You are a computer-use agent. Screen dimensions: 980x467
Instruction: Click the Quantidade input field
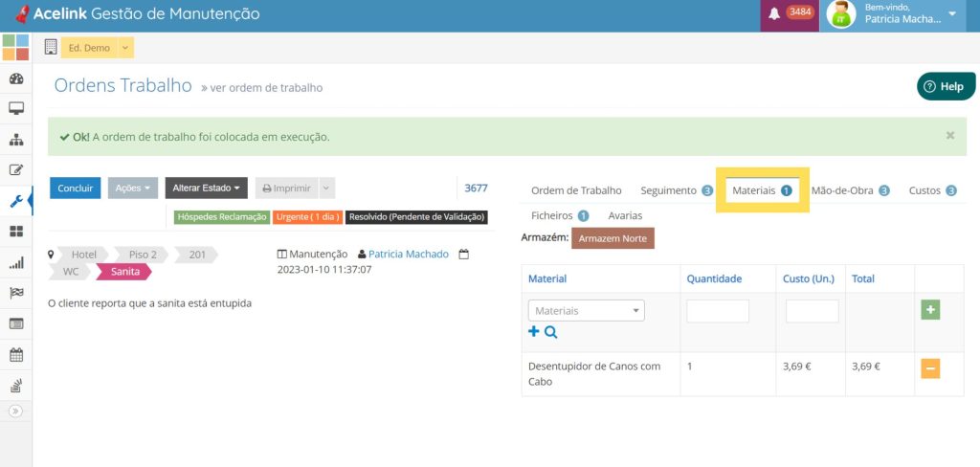pos(718,311)
